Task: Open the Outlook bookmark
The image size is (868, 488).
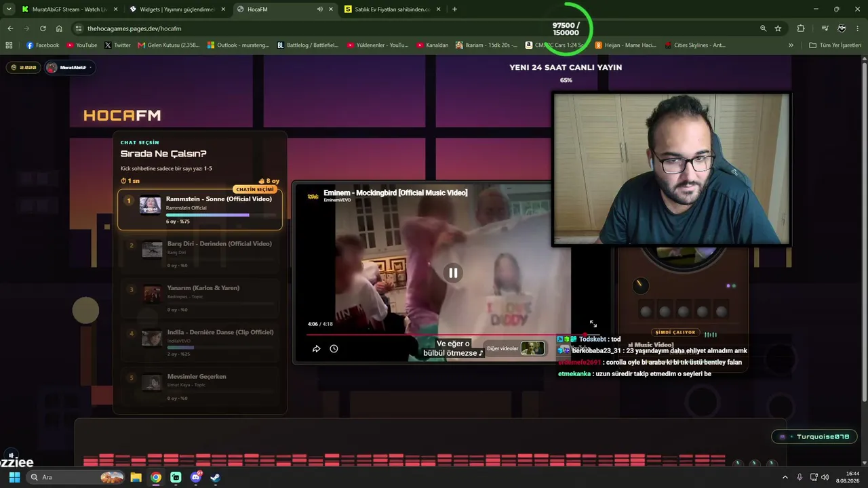Action: coord(238,45)
